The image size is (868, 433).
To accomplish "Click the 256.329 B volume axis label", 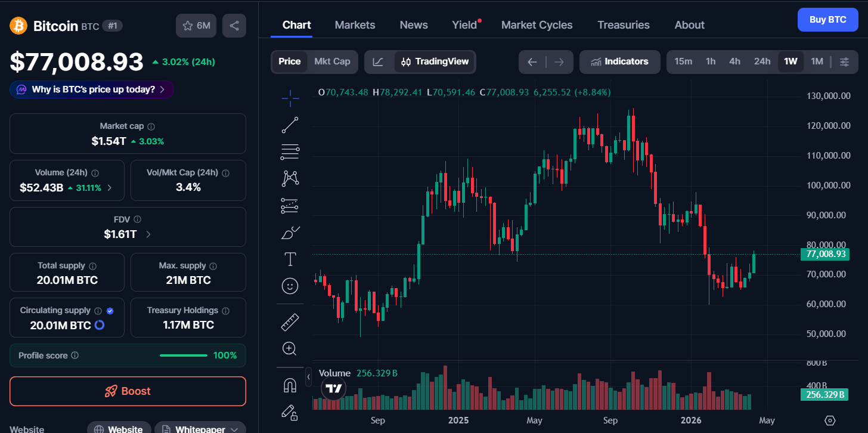I will 825,394.
